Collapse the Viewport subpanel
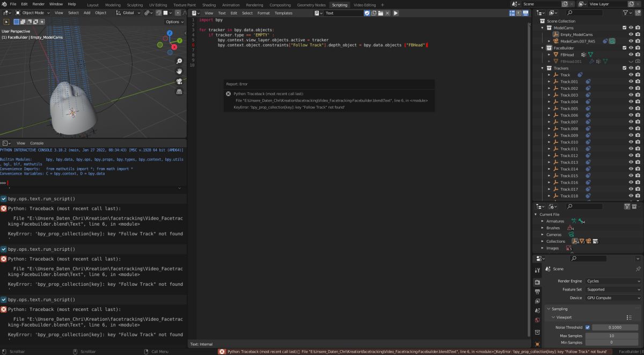 point(553,317)
